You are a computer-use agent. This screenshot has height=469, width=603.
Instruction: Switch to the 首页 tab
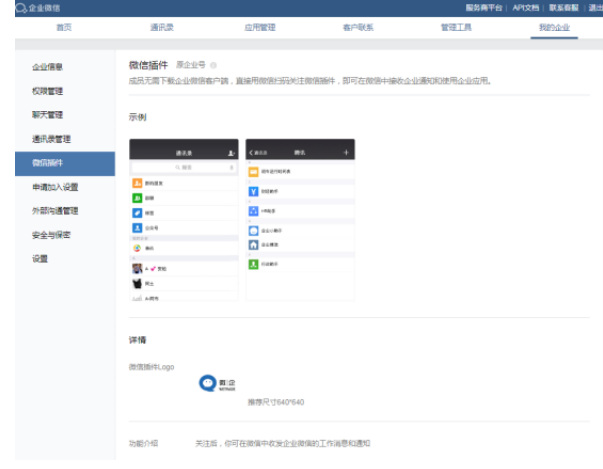64,27
